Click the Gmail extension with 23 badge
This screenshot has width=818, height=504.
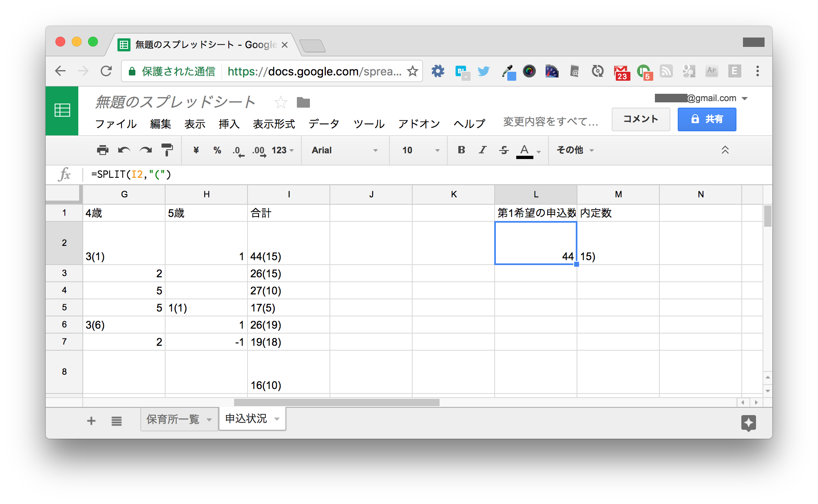click(x=621, y=72)
